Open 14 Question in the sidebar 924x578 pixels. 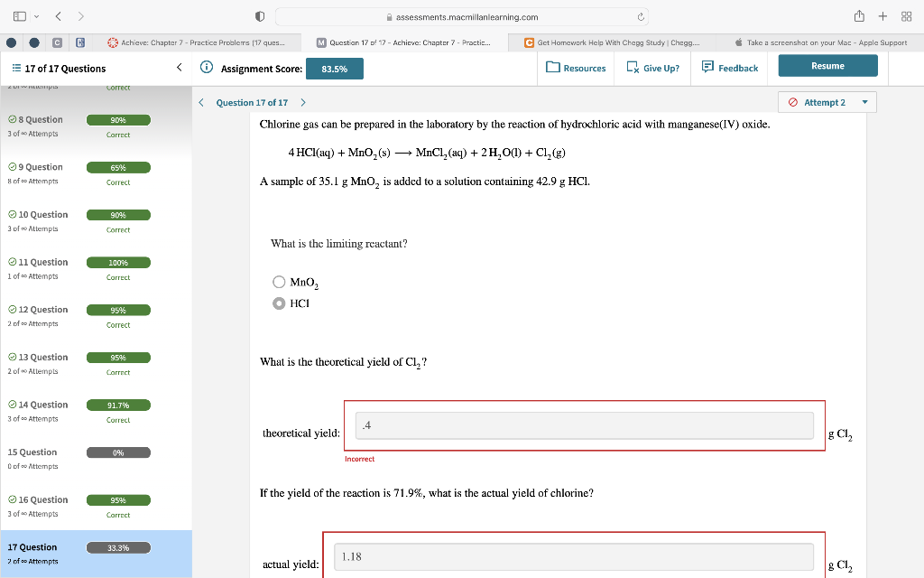[x=42, y=405]
